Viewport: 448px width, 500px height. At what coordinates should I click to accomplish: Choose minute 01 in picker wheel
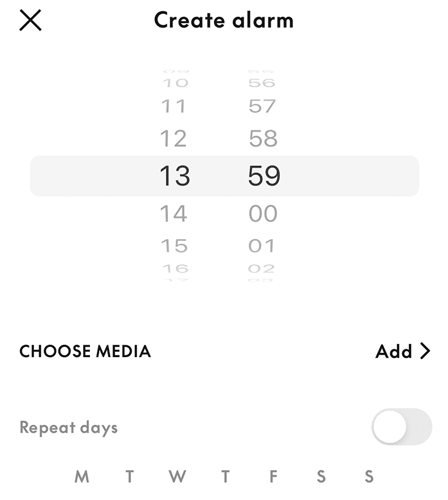(262, 245)
